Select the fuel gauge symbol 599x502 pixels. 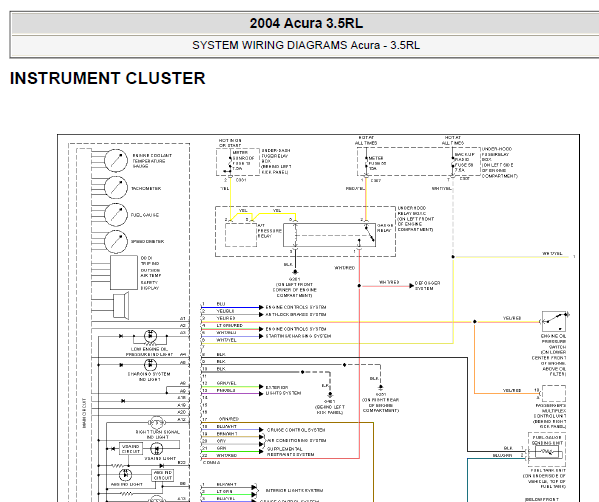pos(116,214)
